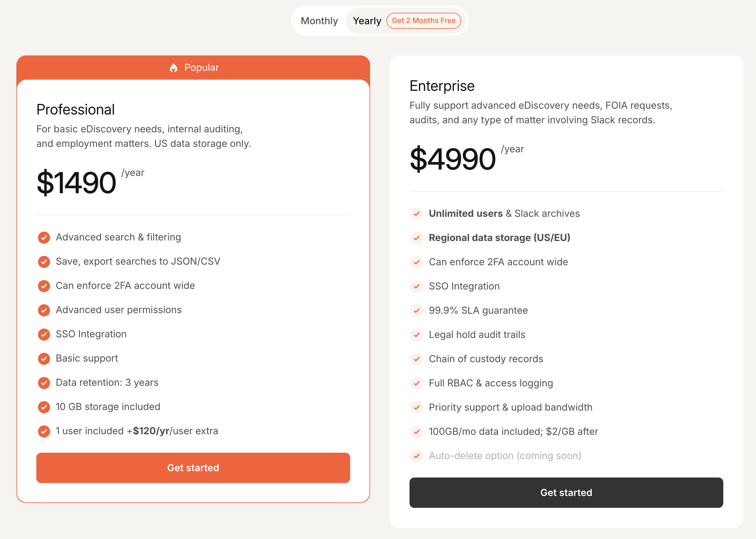Click checkmark icon beside Save, export searches
The image size is (756, 539).
click(44, 262)
